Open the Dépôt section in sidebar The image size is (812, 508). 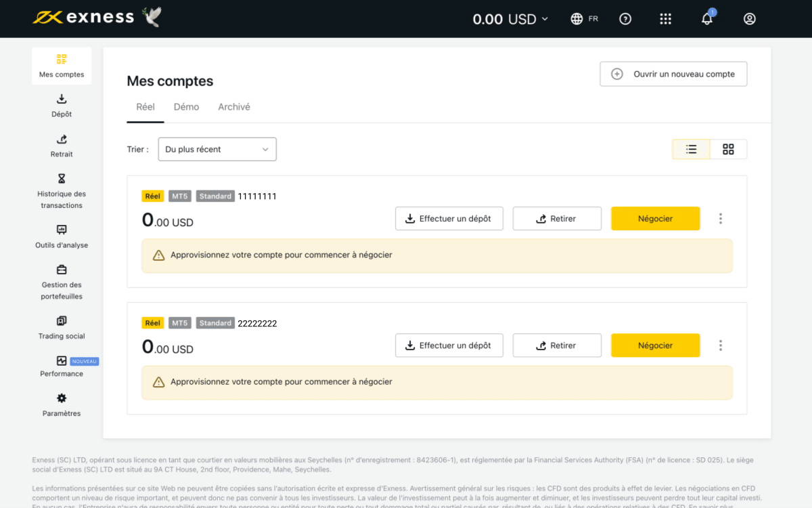(62, 106)
